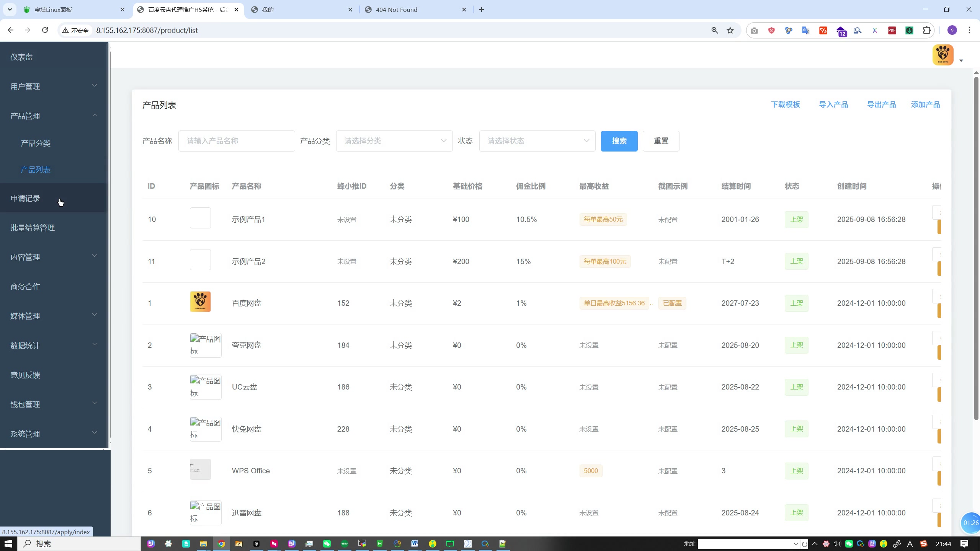The image size is (980, 551).
Task: Click the volume icon in system tray
Action: coord(837,544)
